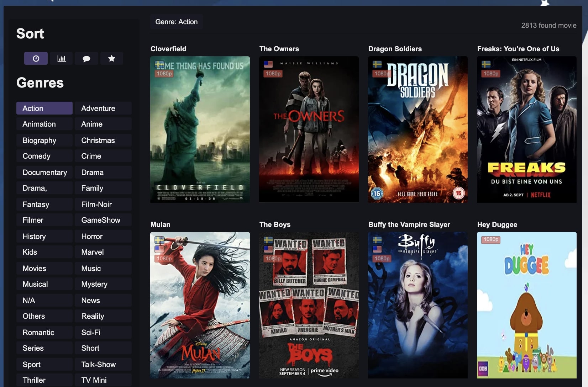Choose the Animation genre

coord(44,124)
